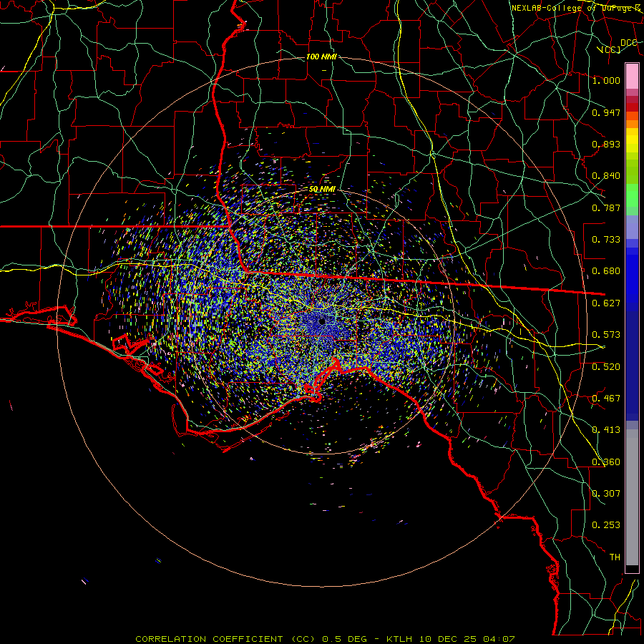Pick the pink swatch at the legend top
Screen dimensions: 644x644
pyautogui.click(x=632, y=77)
